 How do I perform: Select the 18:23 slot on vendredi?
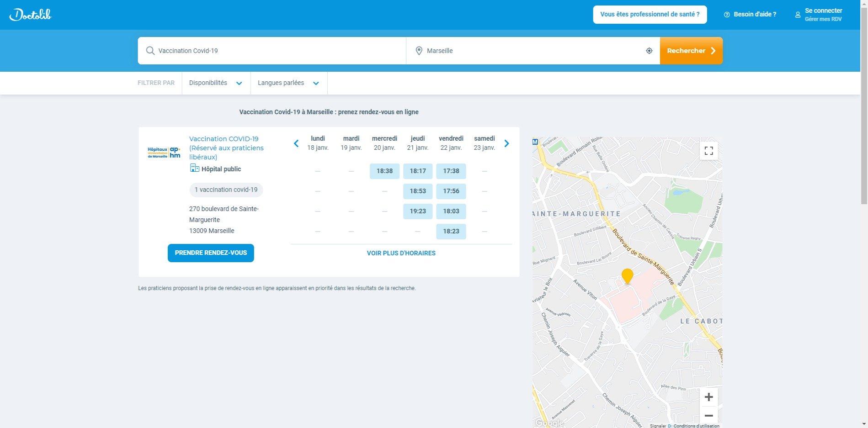pos(451,232)
